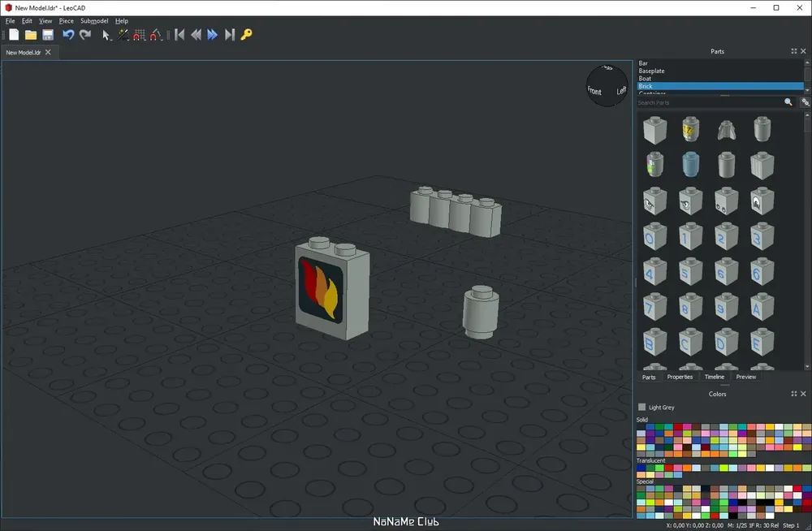812x531 pixels.
Task: Click the Search Parts input field
Action: click(x=710, y=102)
